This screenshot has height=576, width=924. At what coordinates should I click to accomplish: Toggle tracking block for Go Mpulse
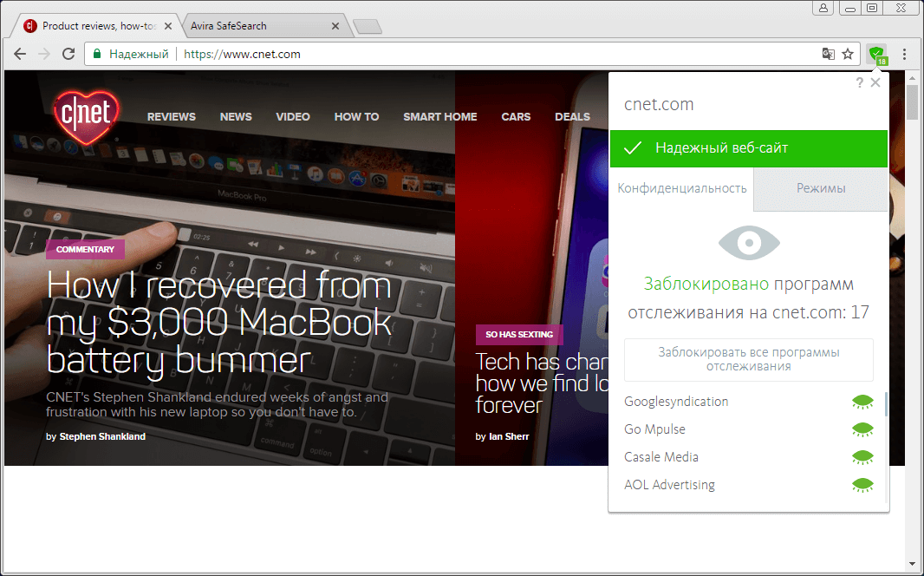(x=862, y=429)
